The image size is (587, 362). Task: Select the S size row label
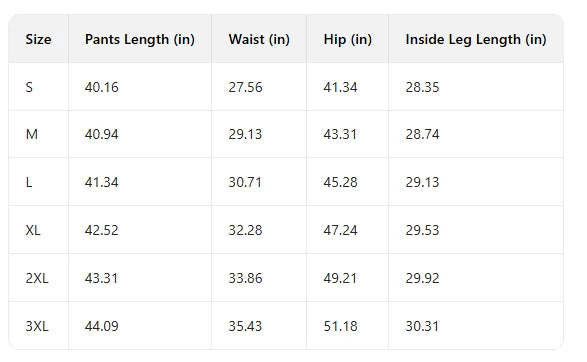tap(29, 87)
